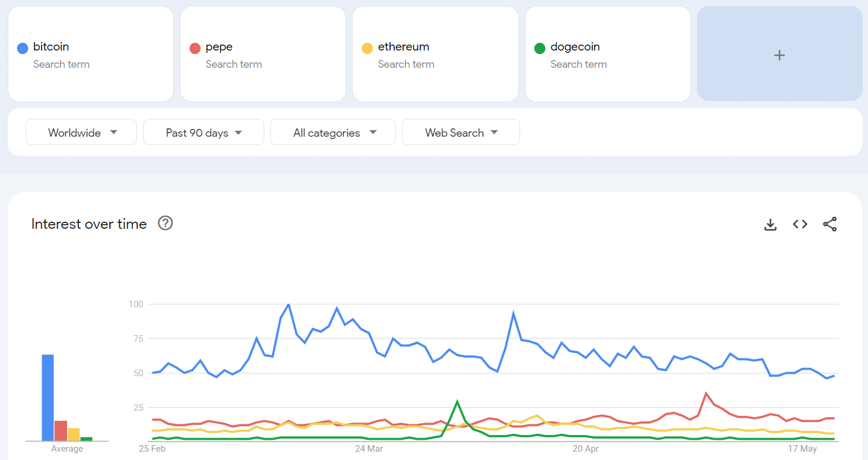The image size is (868, 460).
Task: Click the 75 y-axis value
Action: (138, 339)
